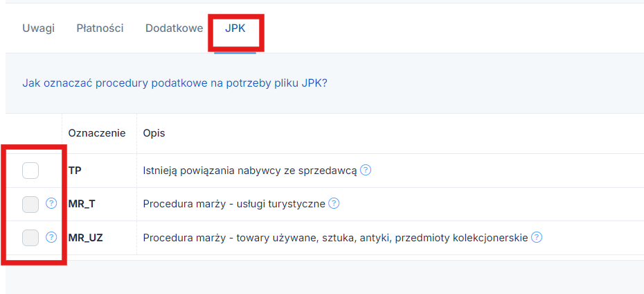Switch to the Uwagi tab
The height and width of the screenshot is (294, 644).
(38, 28)
